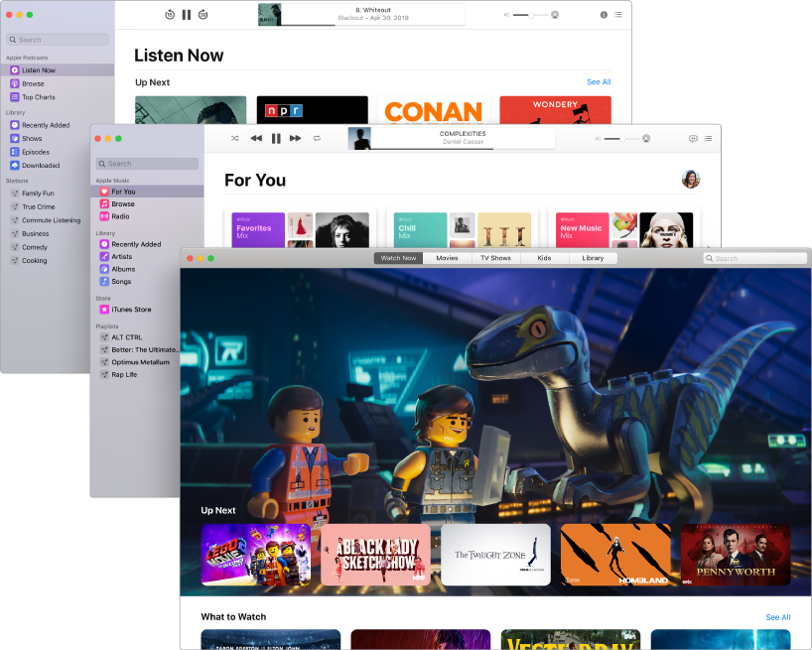Open episode info icon in Podcasts
812x650 pixels.
(604, 15)
